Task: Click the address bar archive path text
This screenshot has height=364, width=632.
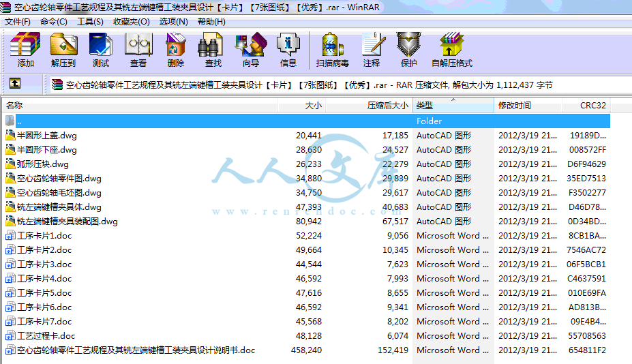Action: (x=309, y=85)
